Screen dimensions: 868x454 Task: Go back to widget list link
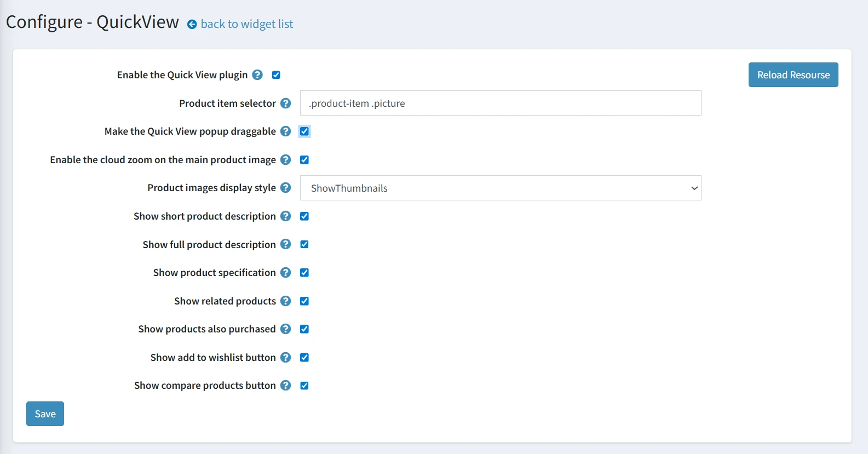(246, 24)
